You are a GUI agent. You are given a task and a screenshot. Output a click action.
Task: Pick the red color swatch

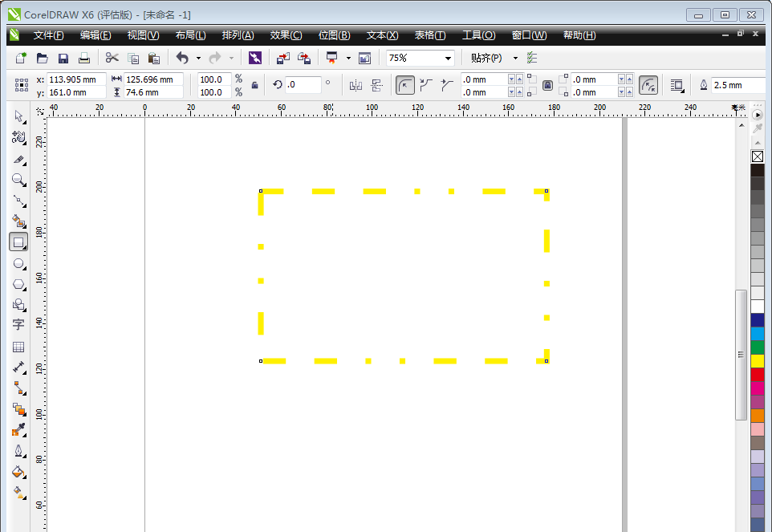tap(758, 375)
